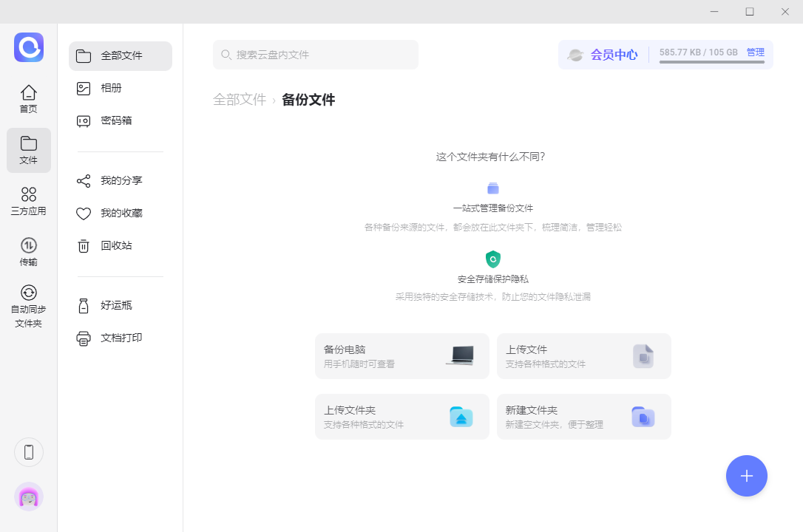Viewport: 803px width, 532px height.
Task: Click the 管理 storage manage link
Action: tap(755, 52)
